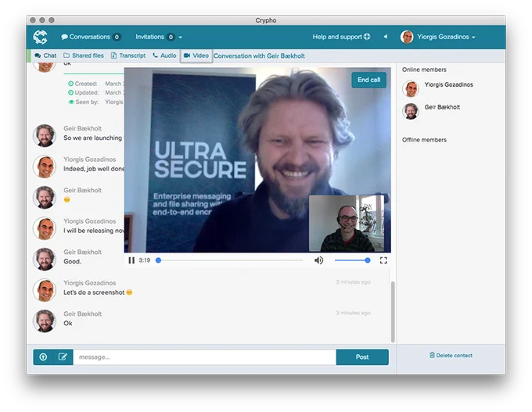
Task: Click Geir Bækholt's 'Ok' message avatar
Action: 45,321
